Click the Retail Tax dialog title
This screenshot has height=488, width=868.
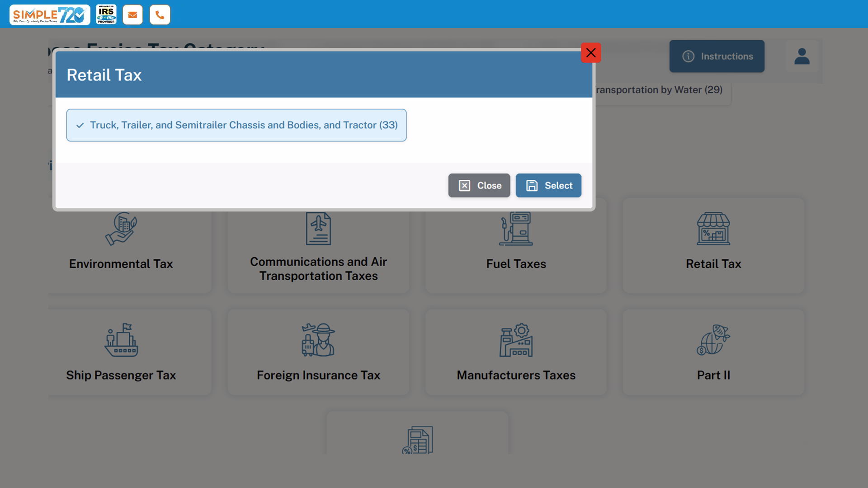[104, 75]
